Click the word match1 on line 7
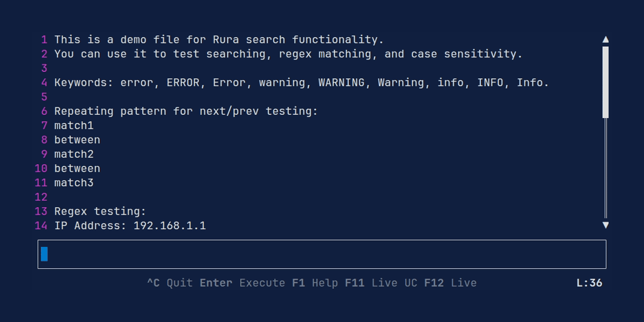The width and height of the screenshot is (644, 322). (74, 126)
